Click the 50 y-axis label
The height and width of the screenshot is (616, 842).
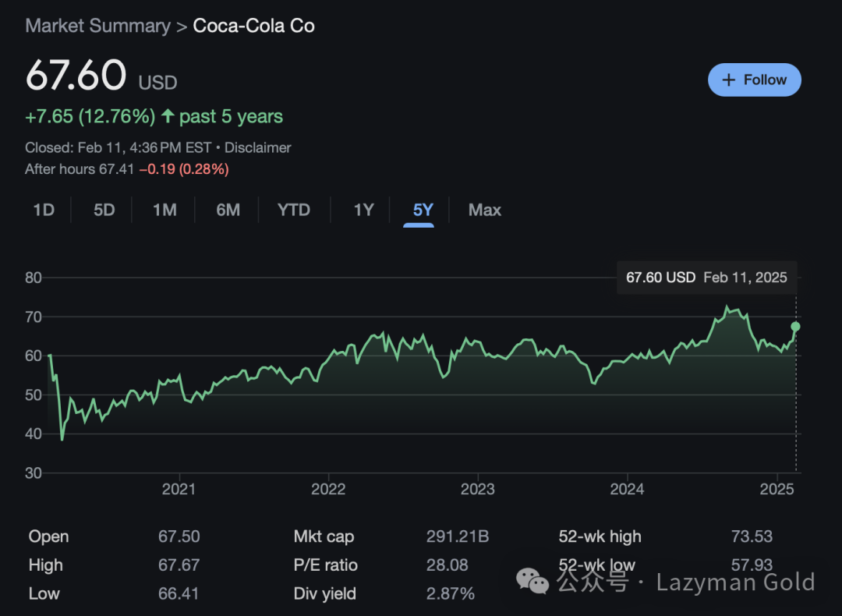click(x=34, y=395)
